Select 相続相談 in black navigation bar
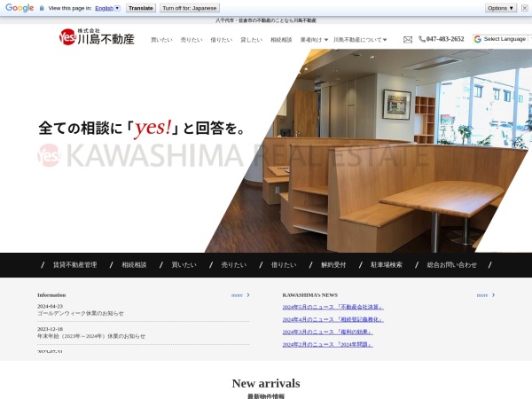532x399 pixels. [x=135, y=265]
